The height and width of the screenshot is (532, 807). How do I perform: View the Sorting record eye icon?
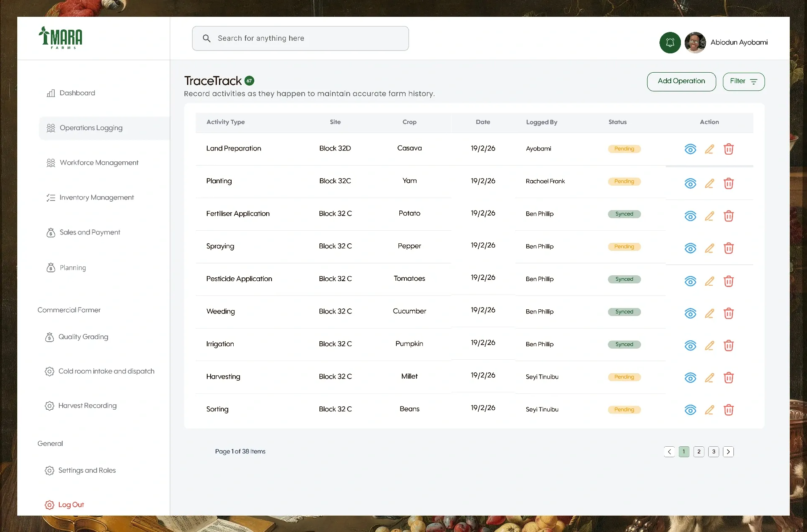[690, 410]
